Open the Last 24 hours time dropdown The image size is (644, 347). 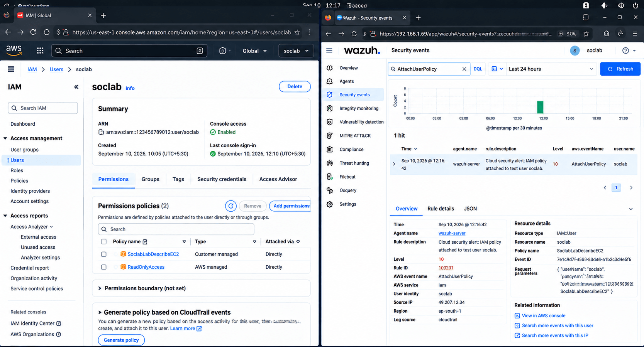pyautogui.click(x=551, y=69)
